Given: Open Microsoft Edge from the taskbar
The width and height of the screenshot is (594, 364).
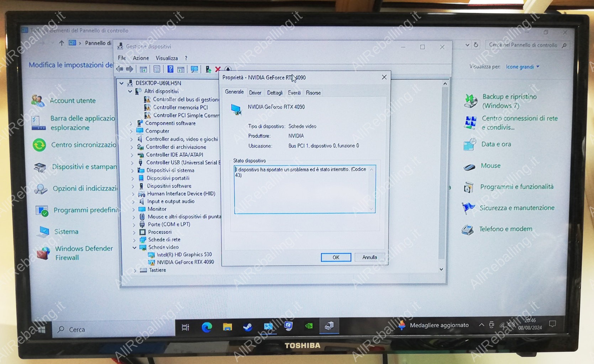Looking at the screenshot, I should [x=207, y=327].
